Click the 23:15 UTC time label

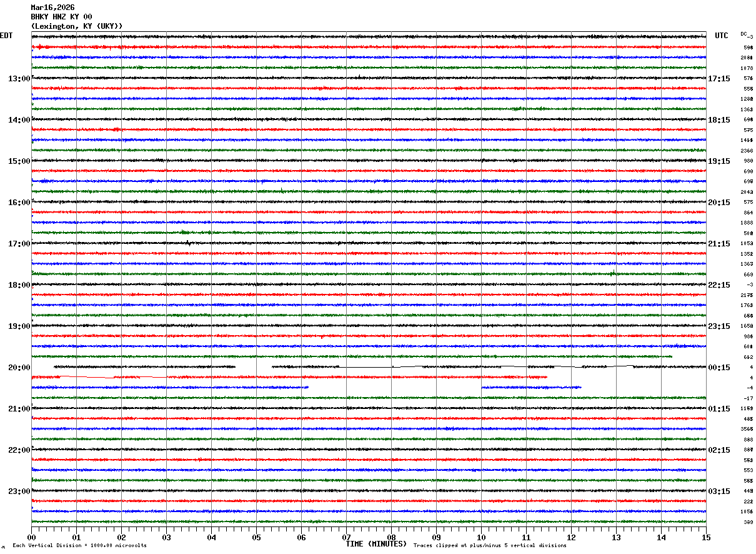[x=719, y=326]
